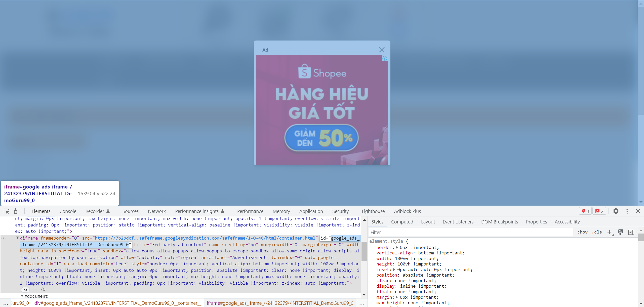This screenshot has height=307, width=644.
Task: Switch to the Console tab
Action: 68,211
